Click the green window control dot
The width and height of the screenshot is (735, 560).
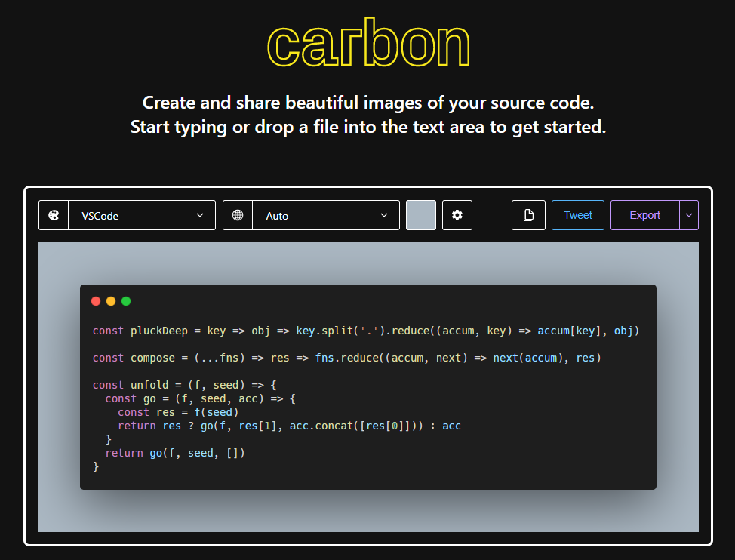click(x=126, y=301)
